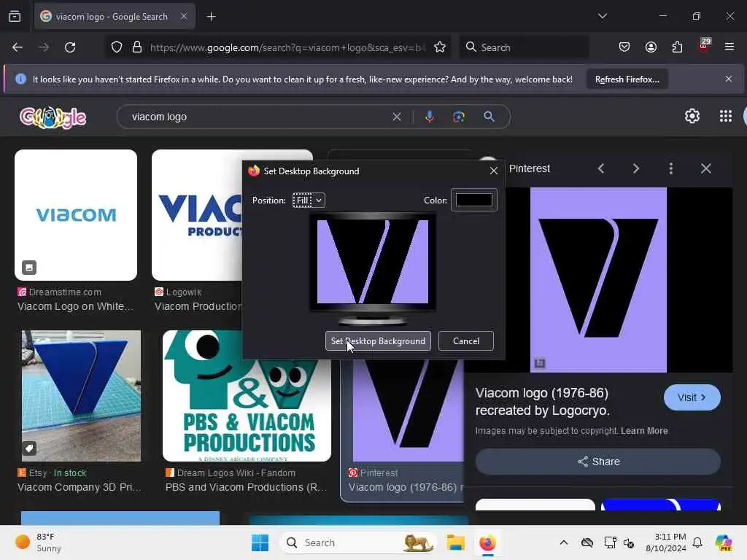Dismiss the Firefox refresh notification bar
Screen dimensions: 747x560
pos(729,79)
